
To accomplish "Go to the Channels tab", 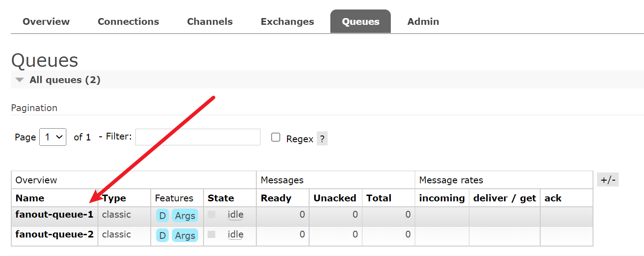I will 210,21.
